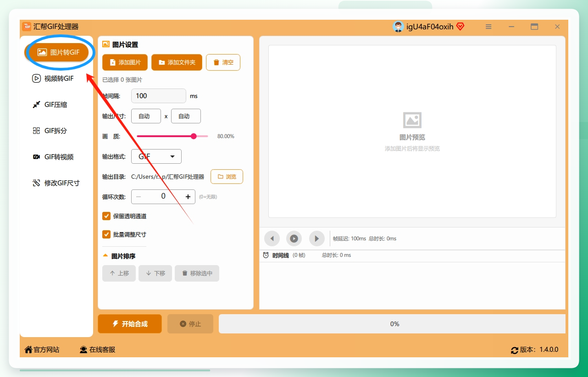Decrease 循环次数 with minus button

pyautogui.click(x=139, y=197)
